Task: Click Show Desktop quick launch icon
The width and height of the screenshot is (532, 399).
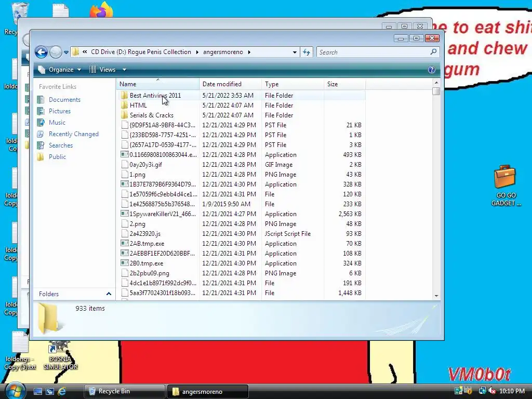Action: point(37,391)
